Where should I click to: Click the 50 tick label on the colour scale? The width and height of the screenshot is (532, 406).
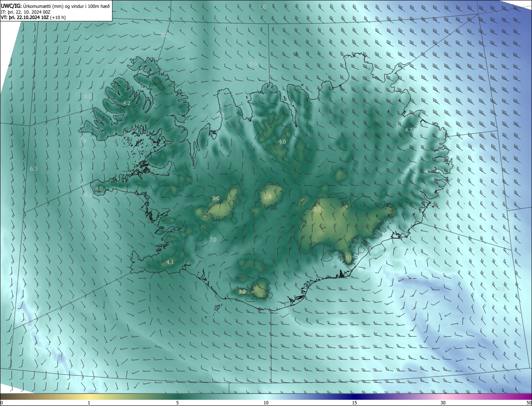coord(529,403)
